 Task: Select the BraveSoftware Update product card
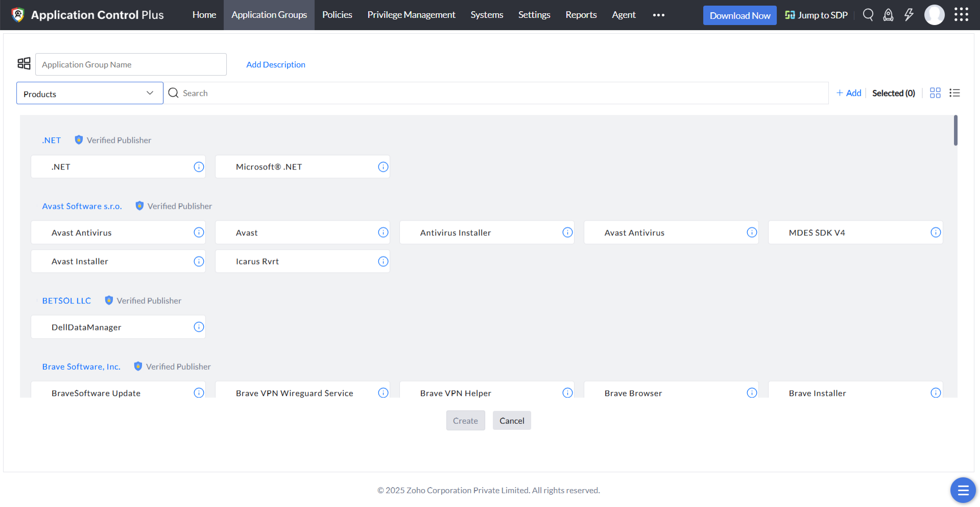click(x=118, y=390)
